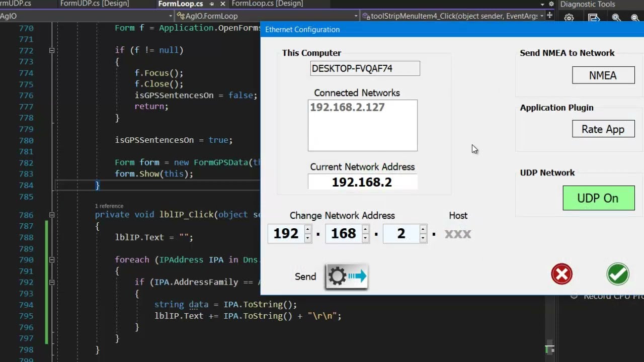The width and height of the screenshot is (644, 362).
Task: Collapse the if block at line 772
Action: coord(51,50)
